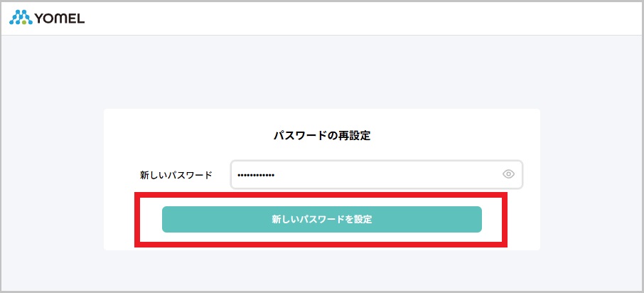Click the パスワードの再設定 heading
This screenshot has width=644, height=293.
(x=322, y=136)
